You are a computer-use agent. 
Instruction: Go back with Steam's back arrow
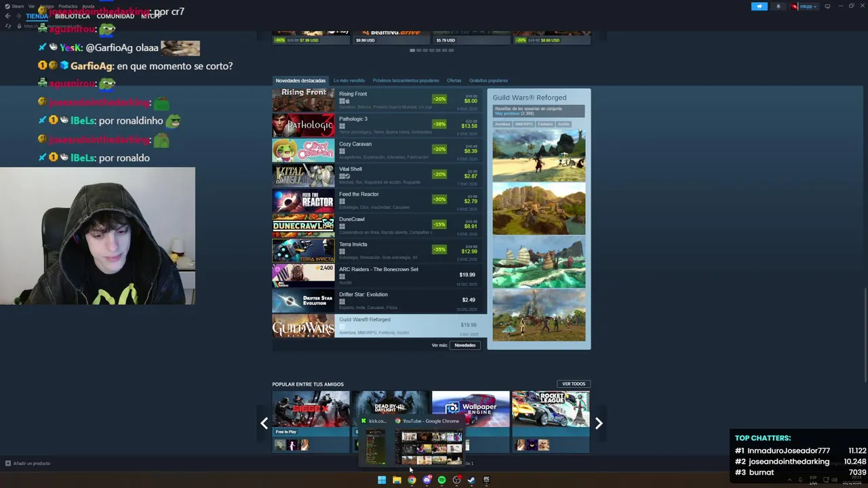point(8,16)
